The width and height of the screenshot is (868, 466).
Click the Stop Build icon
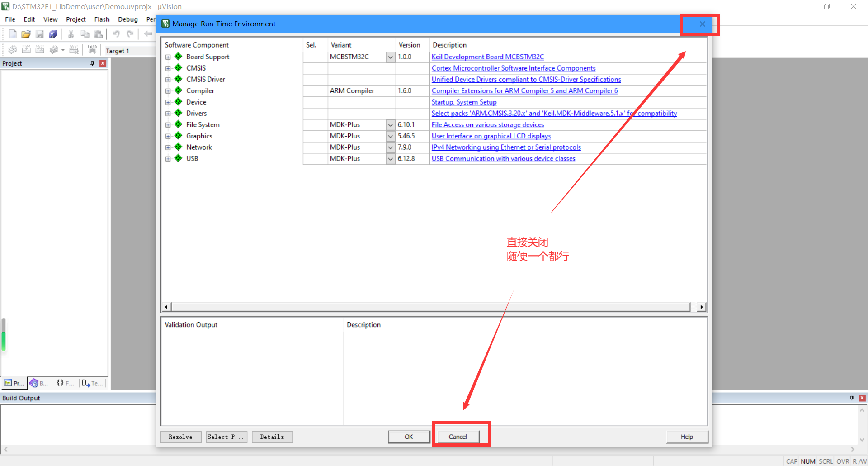click(x=74, y=49)
